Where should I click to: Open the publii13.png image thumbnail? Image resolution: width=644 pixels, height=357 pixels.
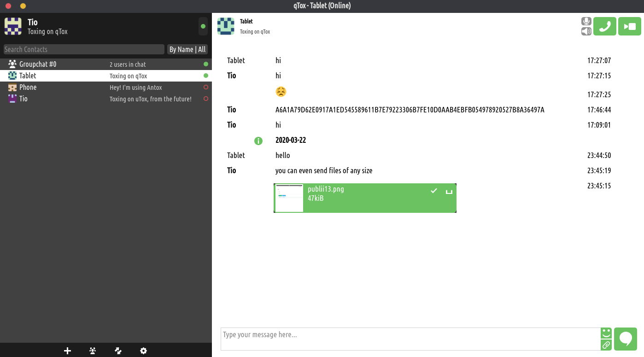289,198
